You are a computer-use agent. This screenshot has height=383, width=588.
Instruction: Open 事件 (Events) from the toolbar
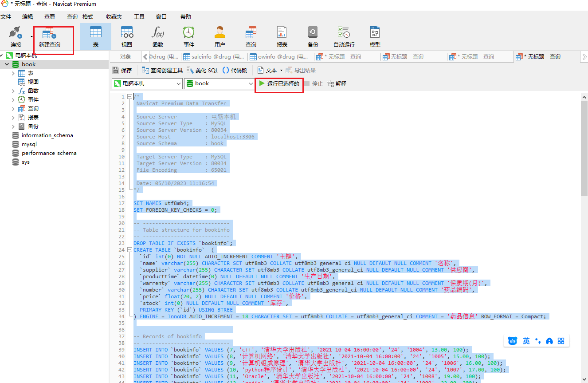point(188,36)
